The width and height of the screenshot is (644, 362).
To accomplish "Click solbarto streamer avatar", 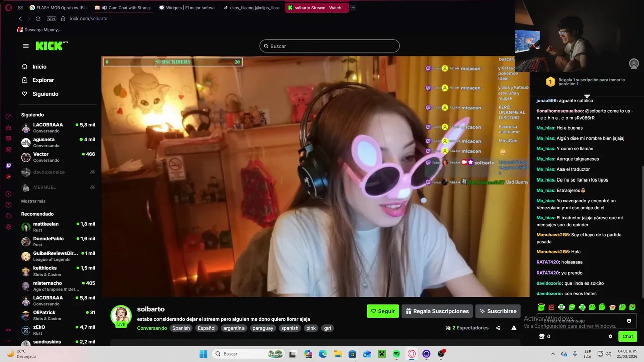I will [121, 315].
